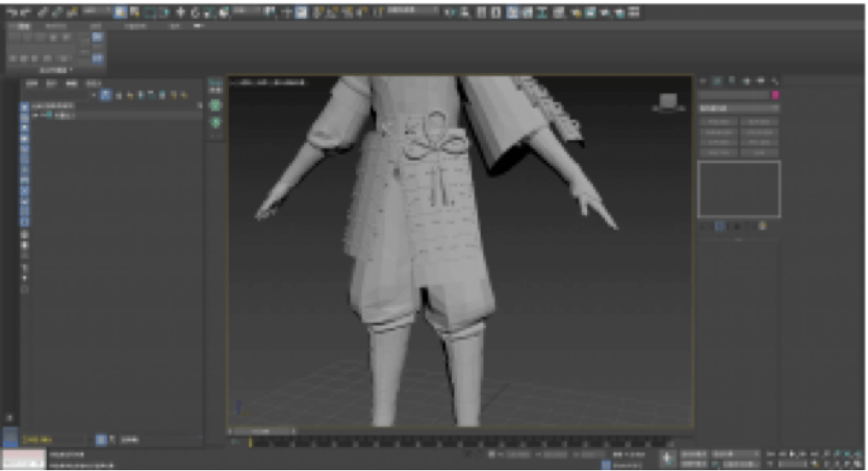Open the first menu in Scene Explorer
868x471 pixels.
click(32, 84)
